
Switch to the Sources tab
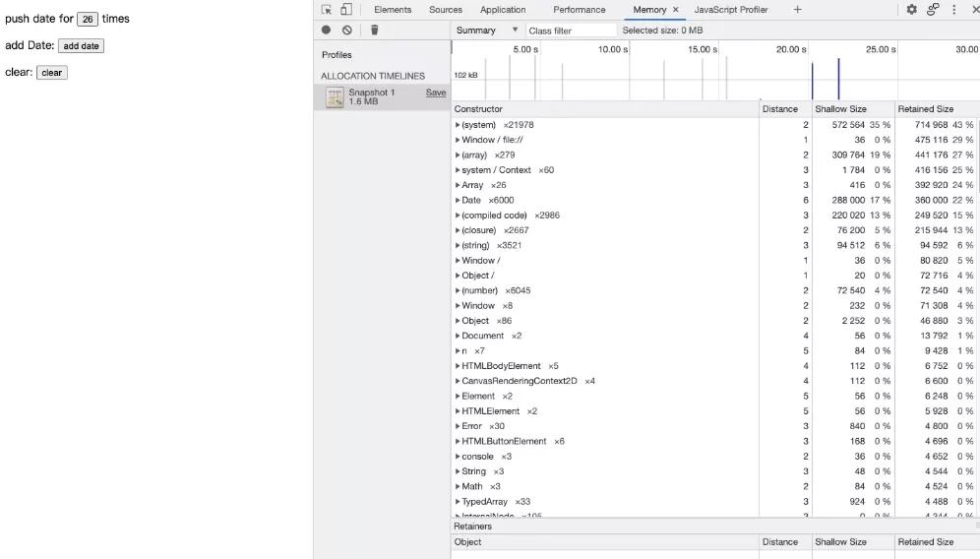tap(446, 10)
